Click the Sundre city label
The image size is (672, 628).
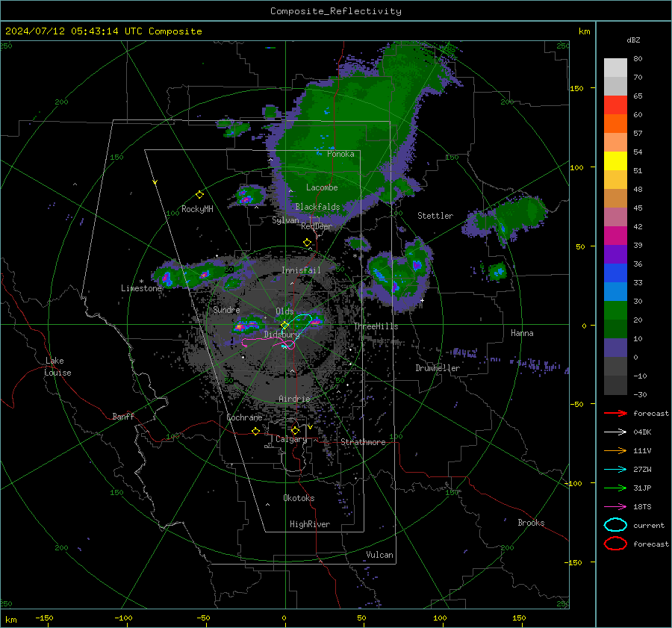pos(226,309)
